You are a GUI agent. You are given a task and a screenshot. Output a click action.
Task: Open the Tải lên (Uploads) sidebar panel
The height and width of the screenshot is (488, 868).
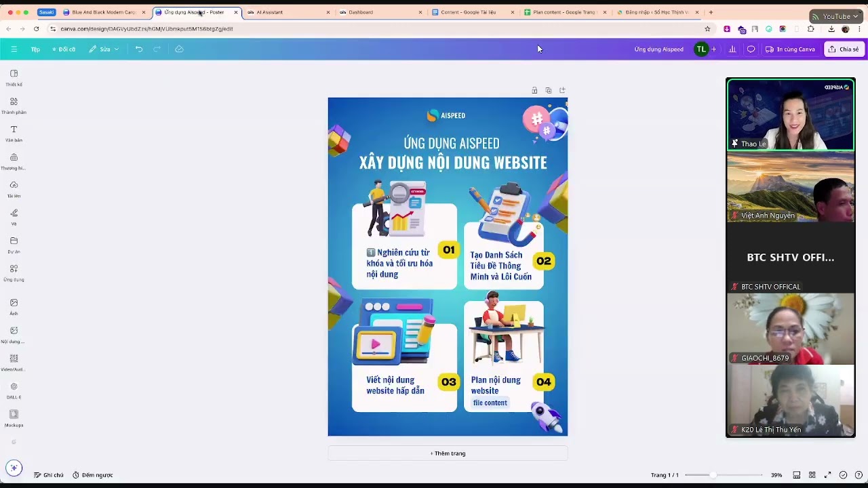pos(14,189)
